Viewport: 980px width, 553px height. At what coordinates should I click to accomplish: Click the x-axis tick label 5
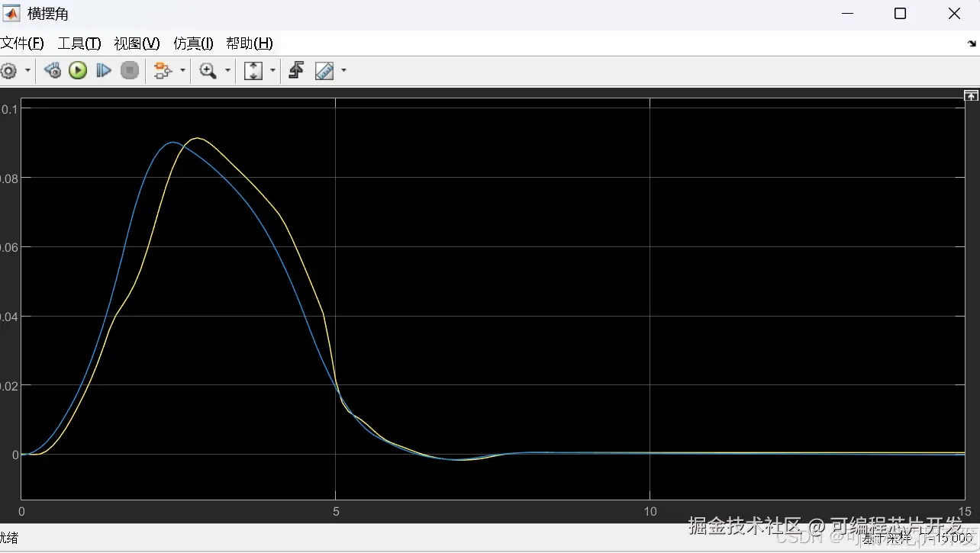click(x=336, y=512)
